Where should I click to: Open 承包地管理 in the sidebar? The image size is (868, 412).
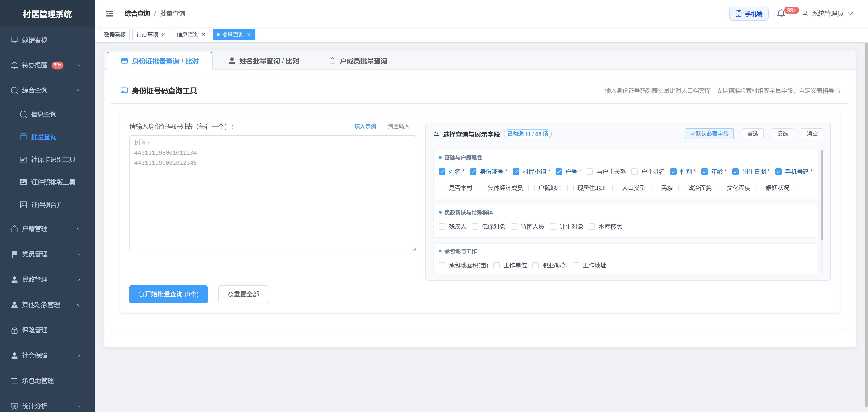[47, 381]
